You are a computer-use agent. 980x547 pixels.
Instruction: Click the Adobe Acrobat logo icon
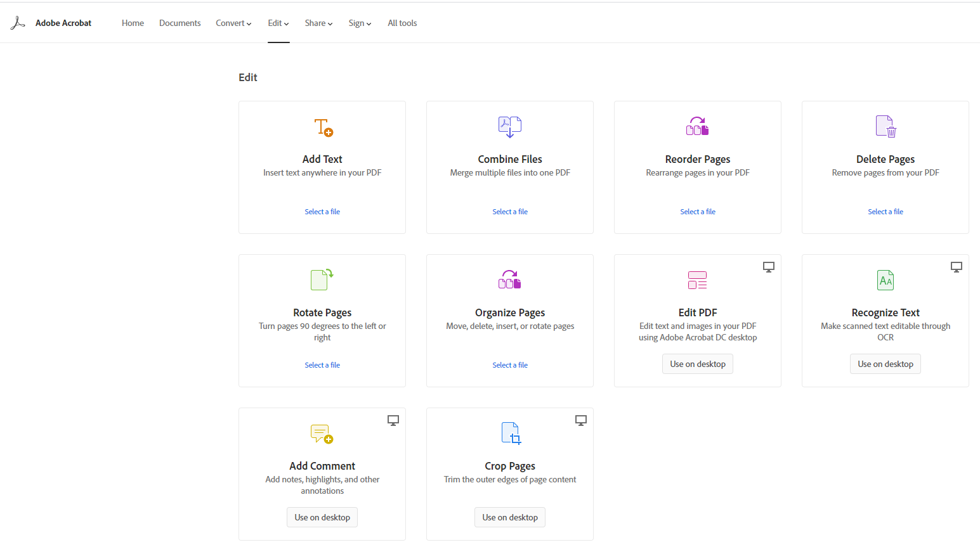pyautogui.click(x=18, y=23)
